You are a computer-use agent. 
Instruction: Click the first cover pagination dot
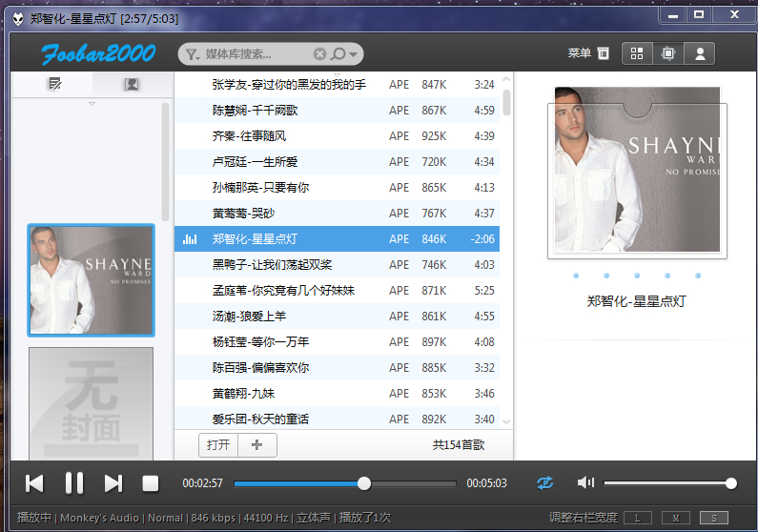pos(576,276)
